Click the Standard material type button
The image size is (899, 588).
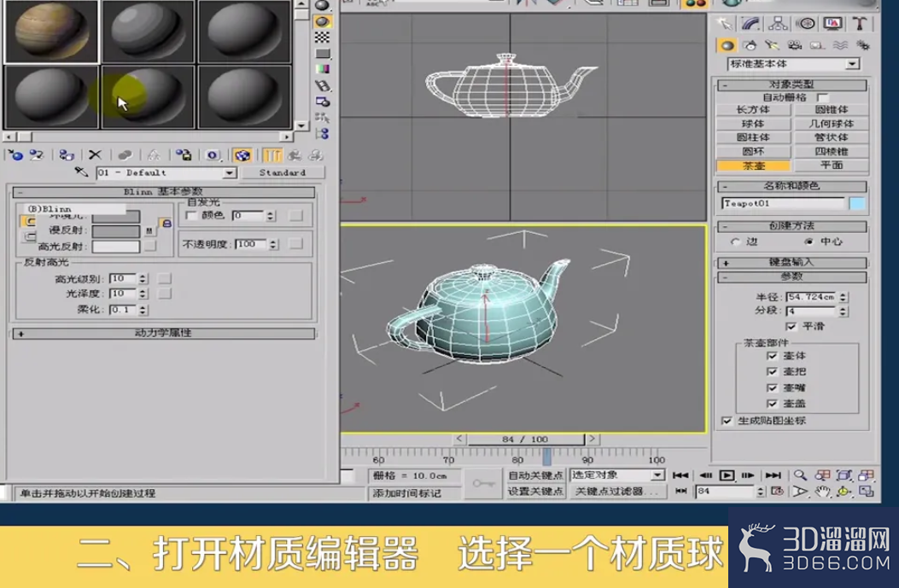click(x=283, y=172)
